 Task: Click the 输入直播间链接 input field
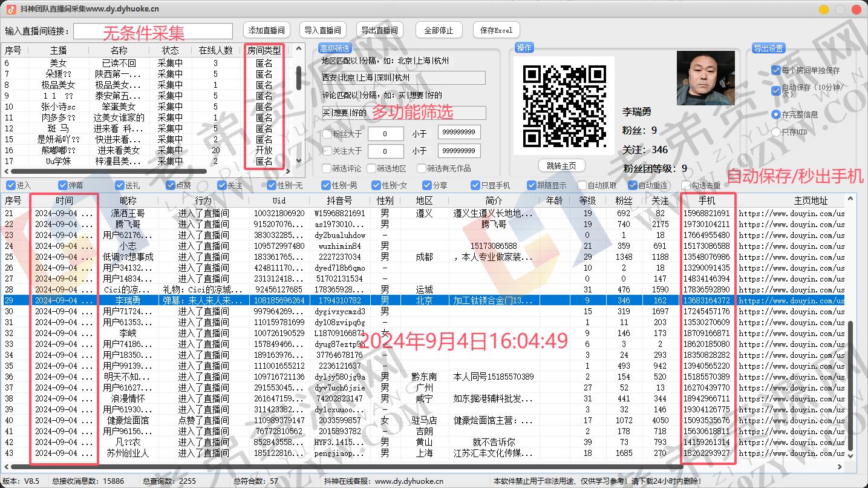click(x=151, y=30)
